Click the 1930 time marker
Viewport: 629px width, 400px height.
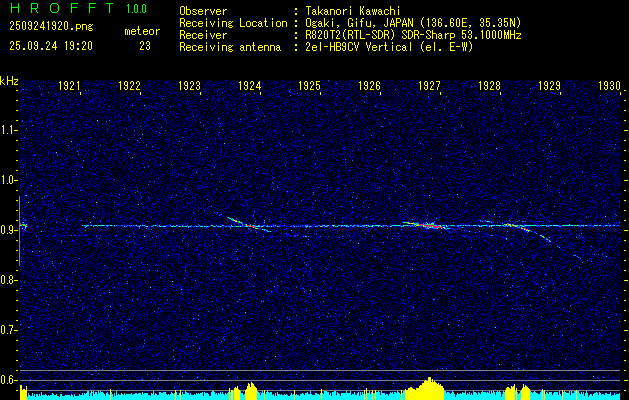[609, 87]
